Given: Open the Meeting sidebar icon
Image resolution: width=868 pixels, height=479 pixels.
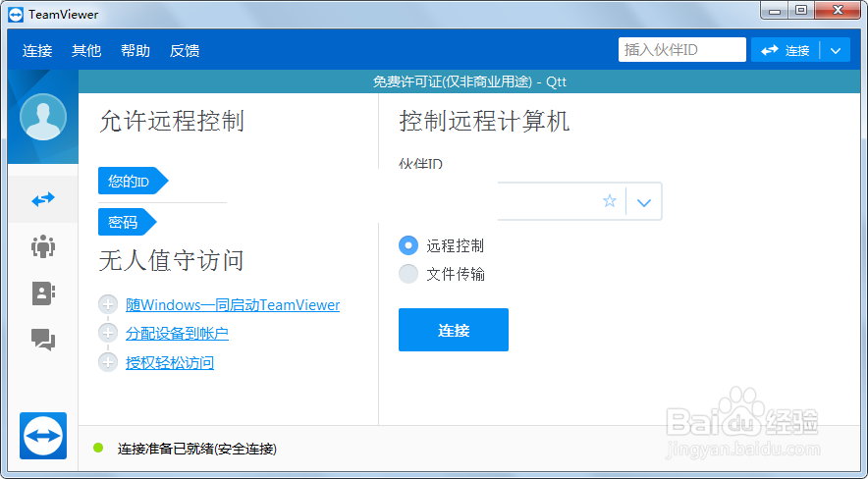Looking at the screenshot, I should pyautogui.click(x=43, y=246).
